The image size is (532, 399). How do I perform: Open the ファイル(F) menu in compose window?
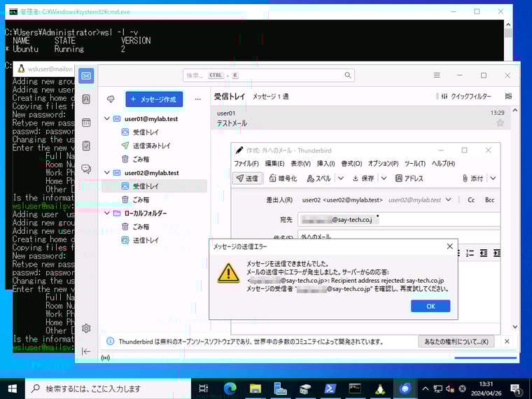[x=246, y=164]
